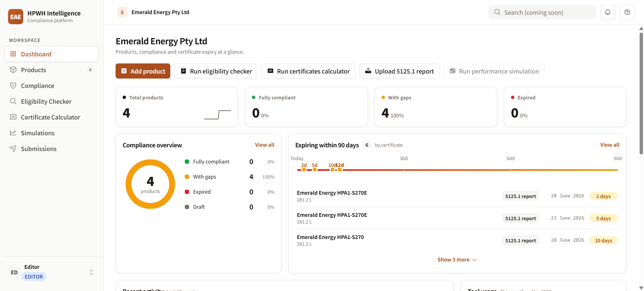Click the Expired stat card
Screen dimensions: 644x291
click(565, 107)
